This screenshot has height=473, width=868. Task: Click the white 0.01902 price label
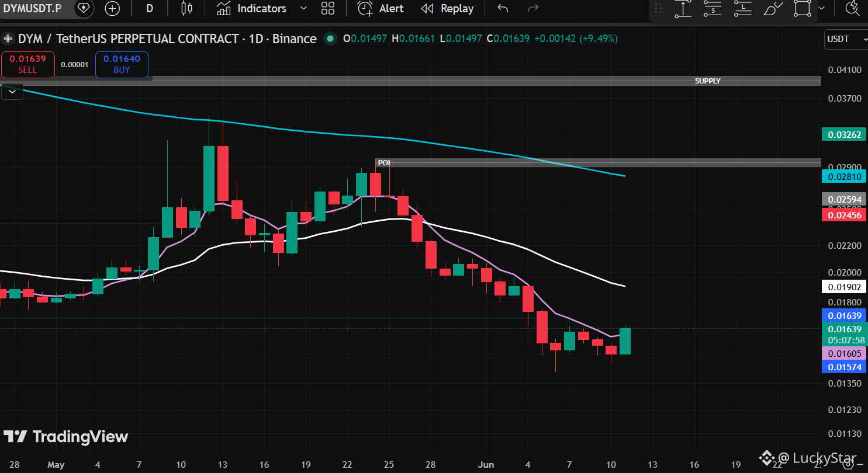(844, 287)
